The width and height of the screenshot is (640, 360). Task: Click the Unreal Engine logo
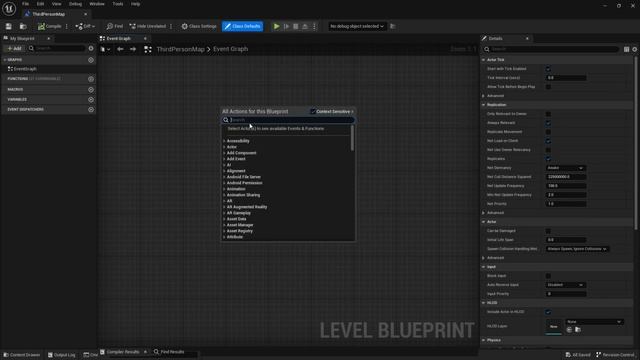point(9,9)
